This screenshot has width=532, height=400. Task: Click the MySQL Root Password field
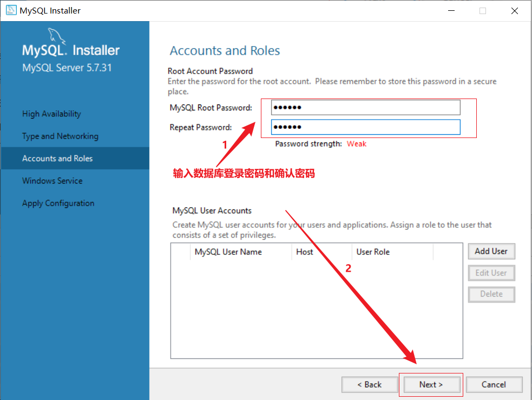365,108
